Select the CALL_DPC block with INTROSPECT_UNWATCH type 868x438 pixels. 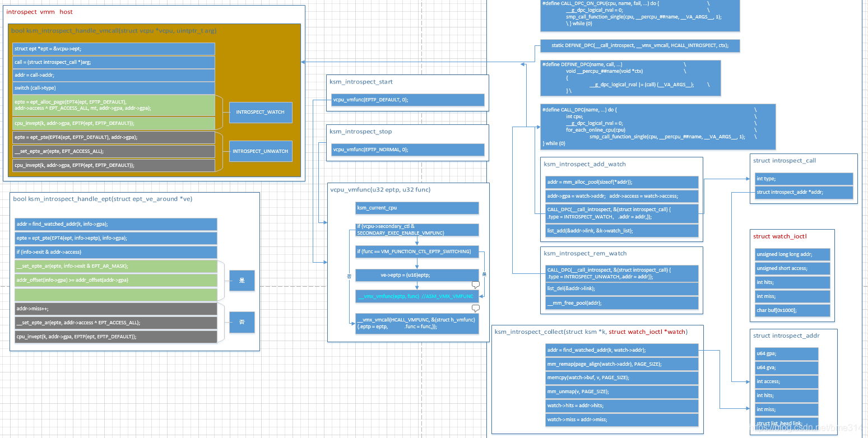pos(622,273)
